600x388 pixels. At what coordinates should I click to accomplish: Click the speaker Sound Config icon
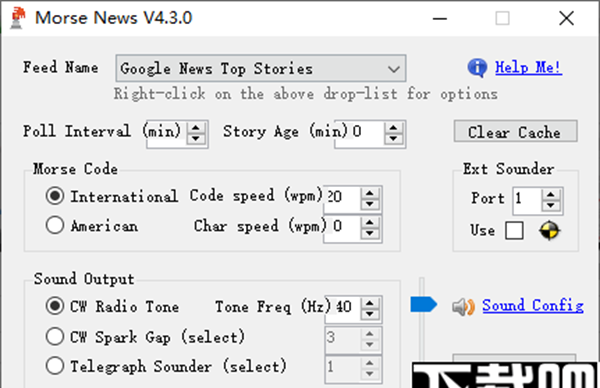(x=463, y=306)
